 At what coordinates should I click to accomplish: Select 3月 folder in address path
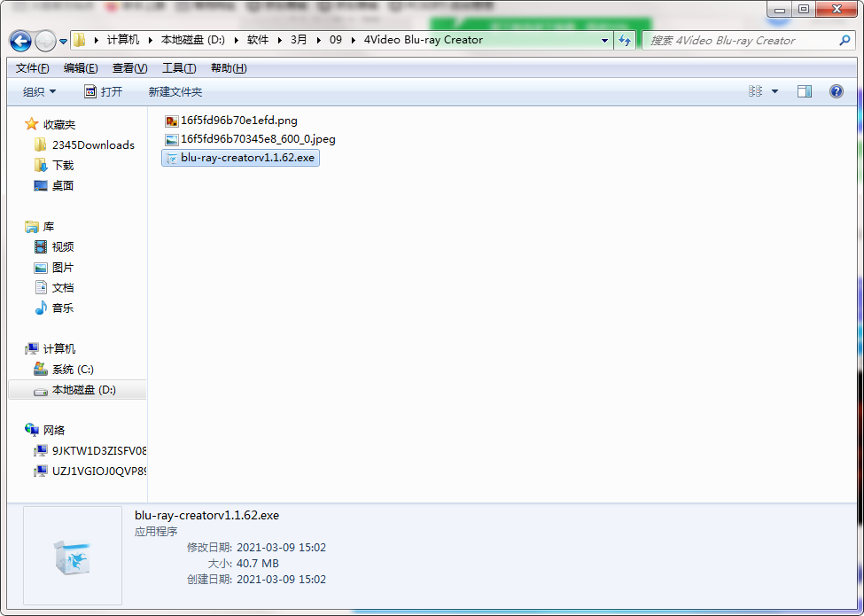pos(299,40)
